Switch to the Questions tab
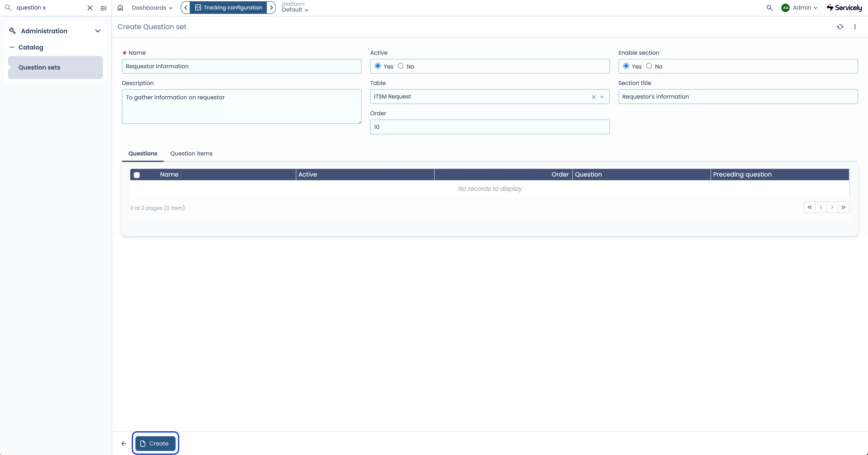868x455 pixels. 143,154
